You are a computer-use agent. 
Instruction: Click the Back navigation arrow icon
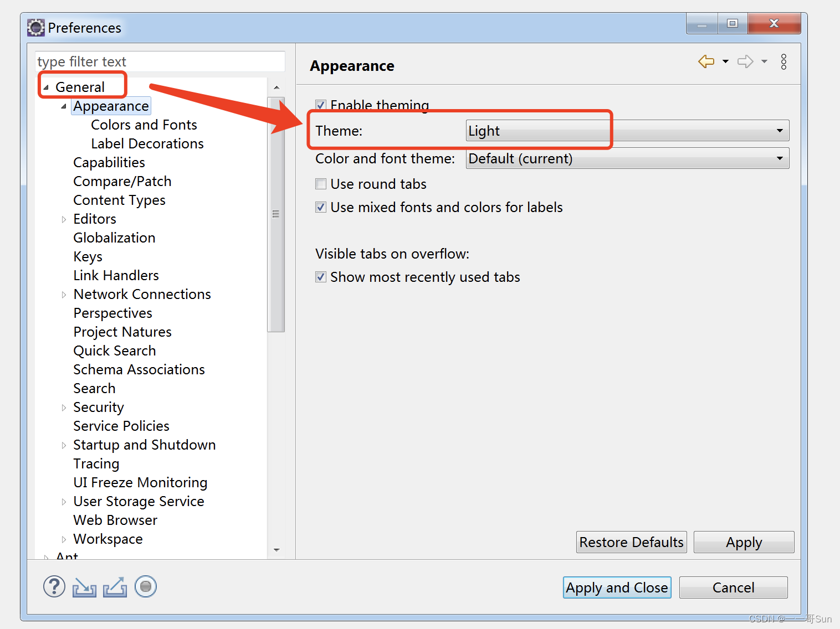click(706, 61)
